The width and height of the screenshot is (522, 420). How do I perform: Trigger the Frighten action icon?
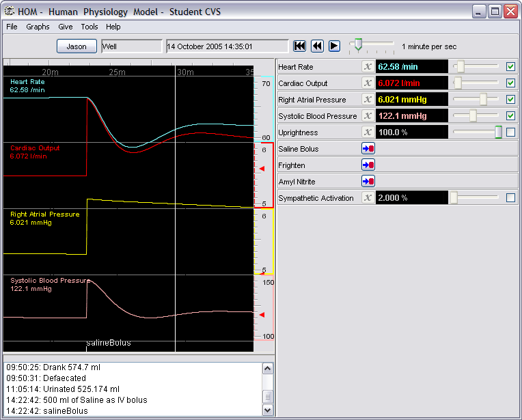[368, 165]
